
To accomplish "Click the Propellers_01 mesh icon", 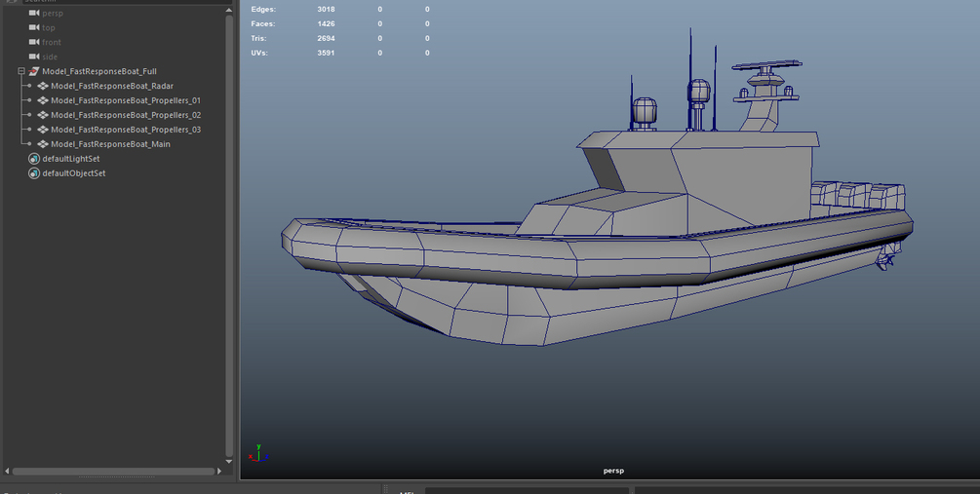I will [x=43, y=100].
